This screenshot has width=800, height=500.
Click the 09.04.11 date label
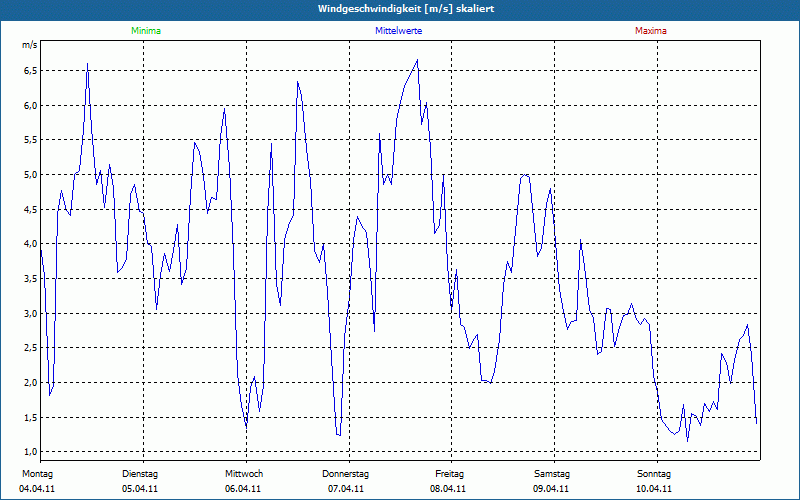[x=551, y=489]
